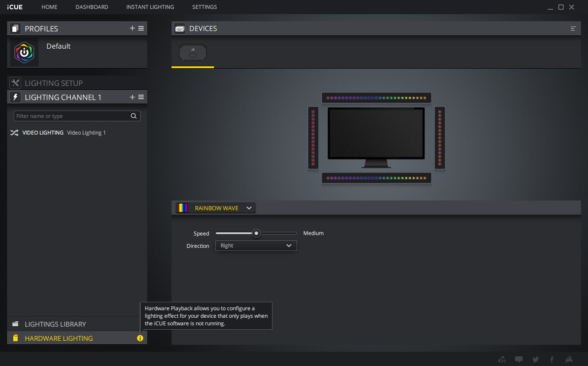The width and height of the screenshot is (588, 366).
Task: Select the profile named Default
Action: [58, 46]
